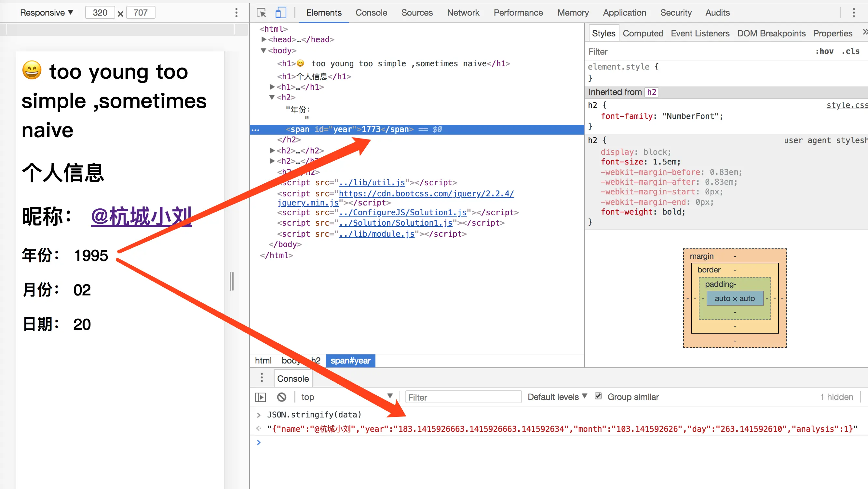Open console drawer three-dot menu

tap(262, 378)
